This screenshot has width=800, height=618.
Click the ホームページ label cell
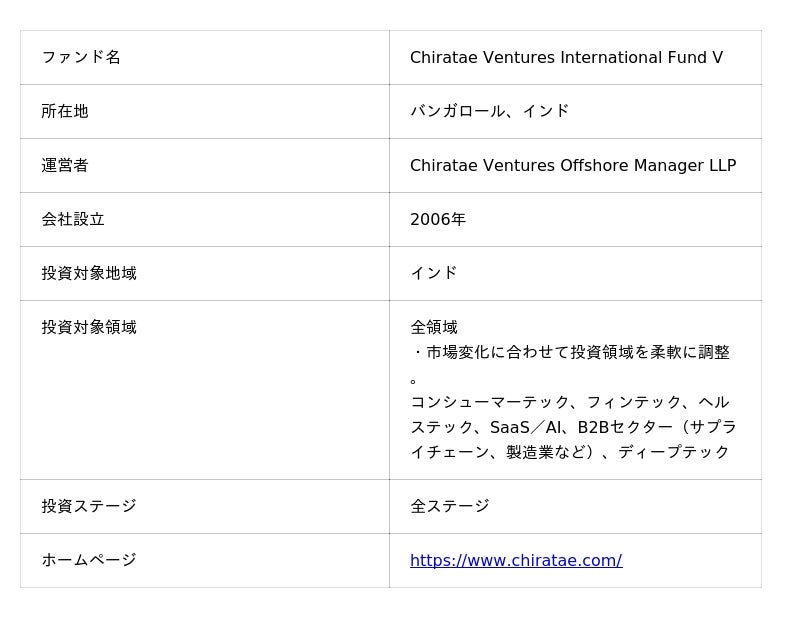pyautogui.click(x=89, y=561)
